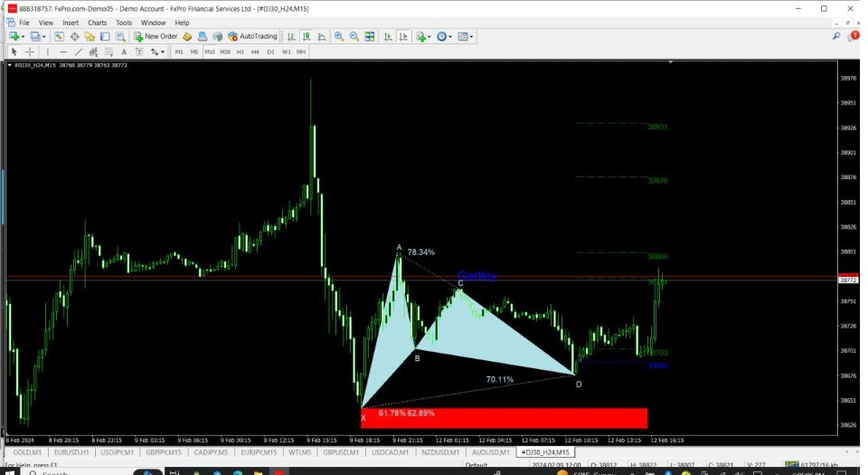Screen dimensions: 868x475
Task: Set the timeframe to H4
Action: [255, 52]
